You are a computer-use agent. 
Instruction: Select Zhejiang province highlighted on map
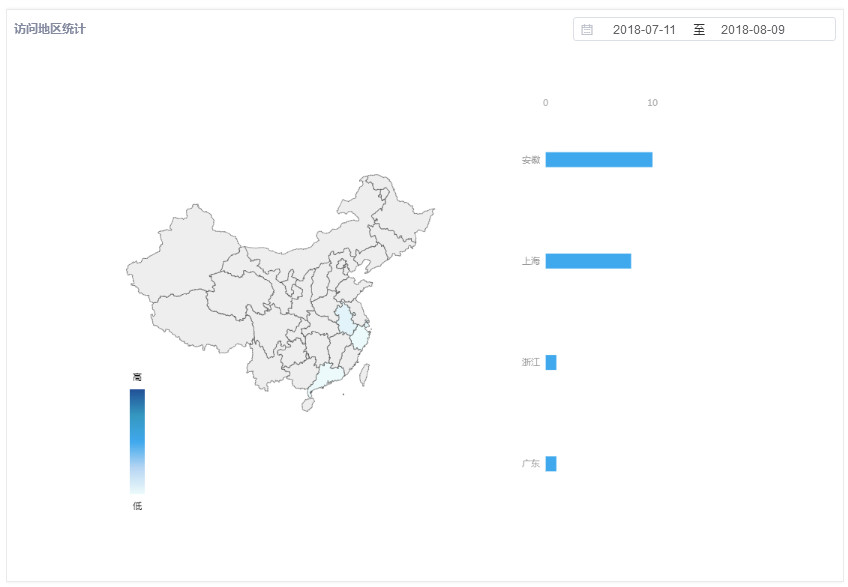pyautogui.click(x=360, y=338)
